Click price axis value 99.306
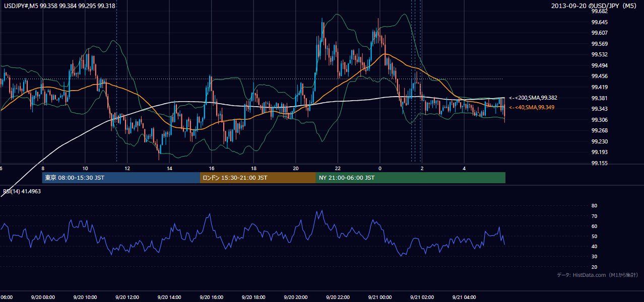The width and height of the screenshot is (644, 302). pos(599,120)
